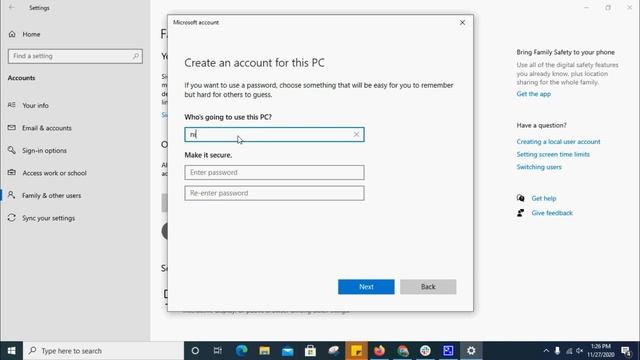Switch to Firefox in the taskbar
Image resolution: width=640 pixels, height=360 pixels.
[x=379, y=351]
